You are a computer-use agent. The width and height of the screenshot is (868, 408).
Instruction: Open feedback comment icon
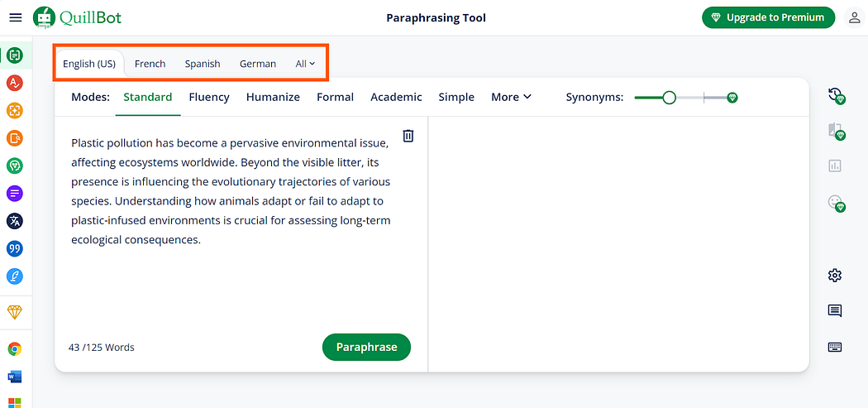click(x=835, y=311)
